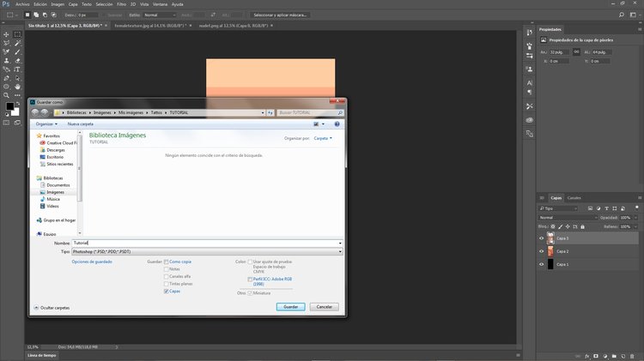Click the 'Nombre' filename input field
Viewport: 644px width, 361px height.
tap(204, 244)
